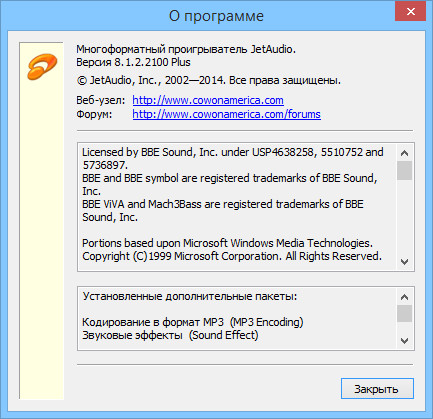Click the 'Licensed by BBE Sound' text line
The height and width of the screenshot is (419, 433).
click(233, 152)
